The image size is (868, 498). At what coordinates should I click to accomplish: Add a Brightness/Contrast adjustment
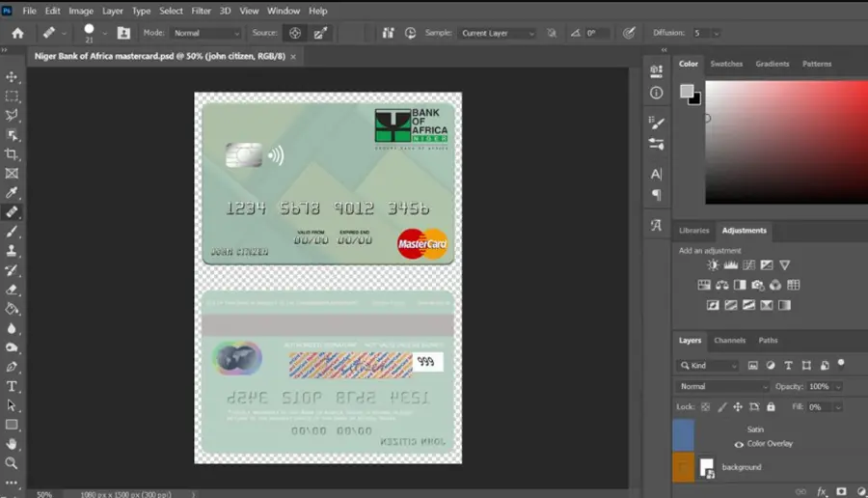(x=713, y=265)
